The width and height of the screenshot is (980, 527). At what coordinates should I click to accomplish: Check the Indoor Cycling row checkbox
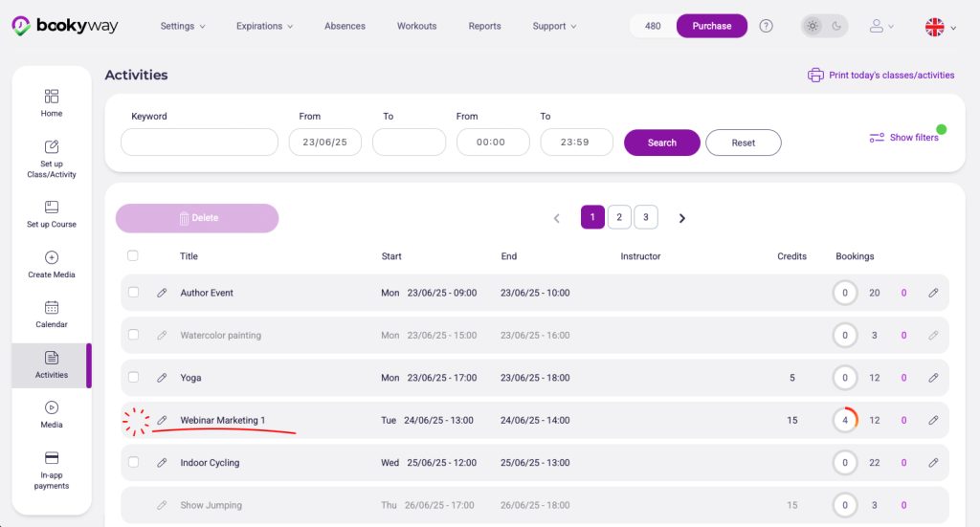133,463
